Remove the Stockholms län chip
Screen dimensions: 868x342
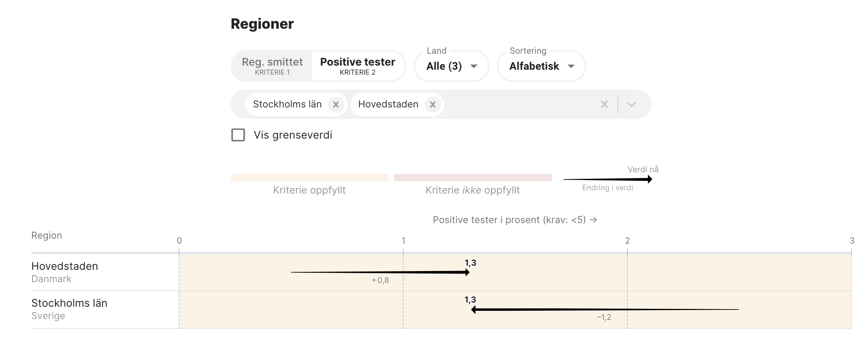[x=335, y=105]
